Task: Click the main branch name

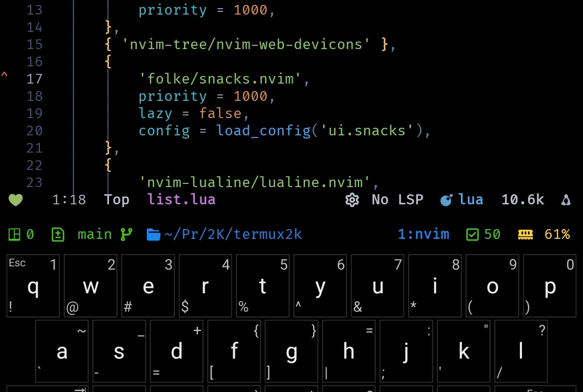Action: pyautogui.click(x=95, y=235)
